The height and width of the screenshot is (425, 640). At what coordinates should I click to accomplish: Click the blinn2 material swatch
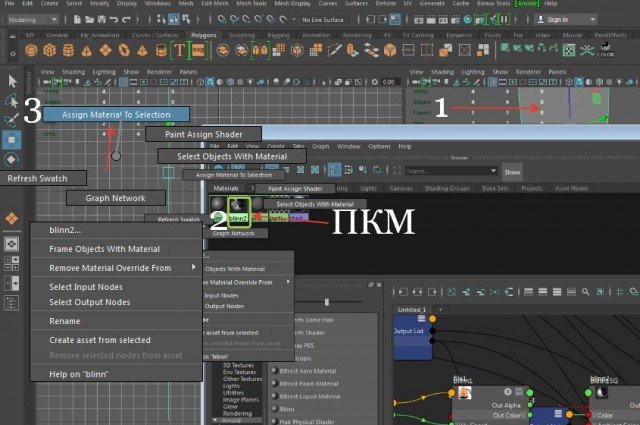tap(238, 204)
